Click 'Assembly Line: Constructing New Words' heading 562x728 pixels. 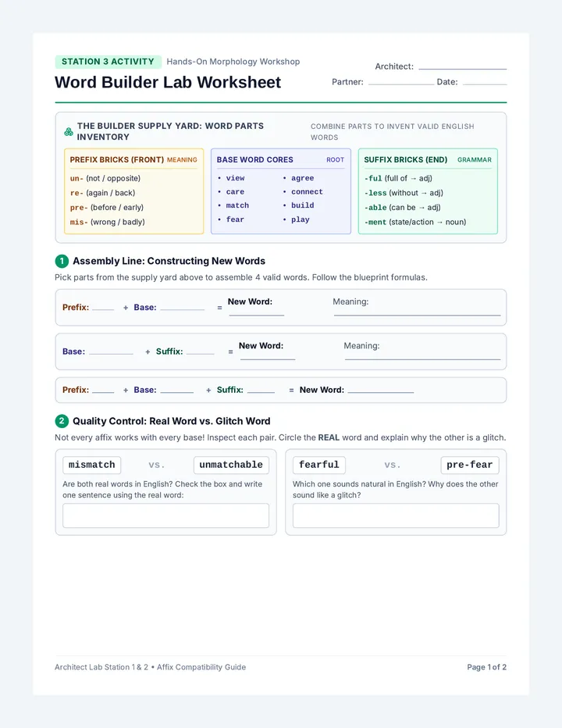pos(169,261)
